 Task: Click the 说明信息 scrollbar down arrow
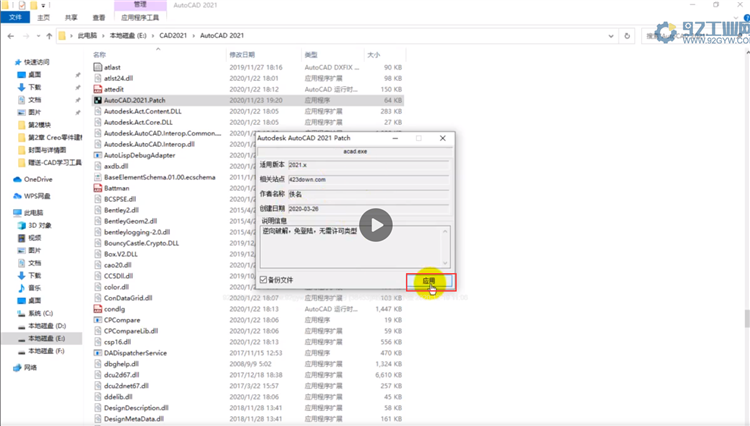[x=445, y=263]
